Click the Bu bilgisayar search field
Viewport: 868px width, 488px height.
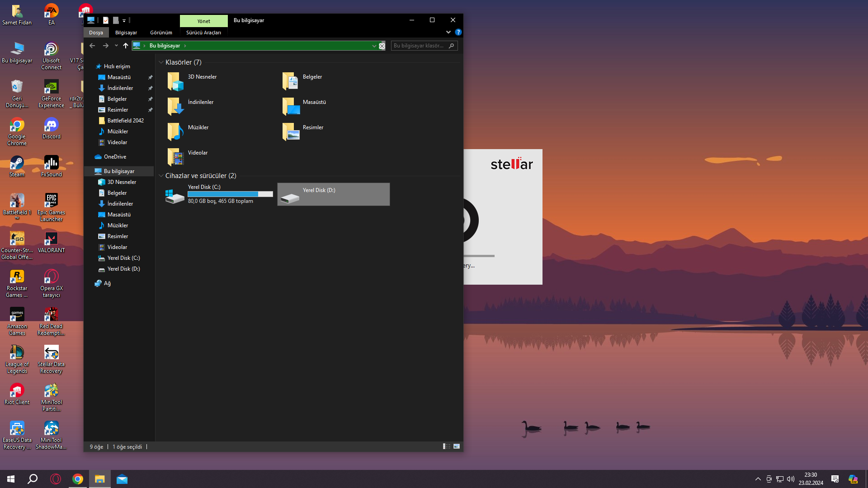click(419, 46)
